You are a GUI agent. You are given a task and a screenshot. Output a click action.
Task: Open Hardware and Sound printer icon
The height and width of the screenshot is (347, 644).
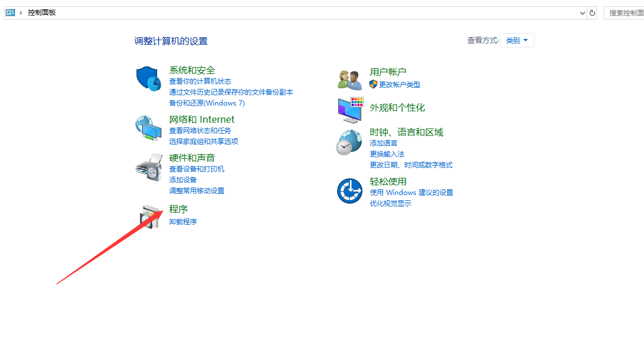pyautogui.click(x=149, y=167)
